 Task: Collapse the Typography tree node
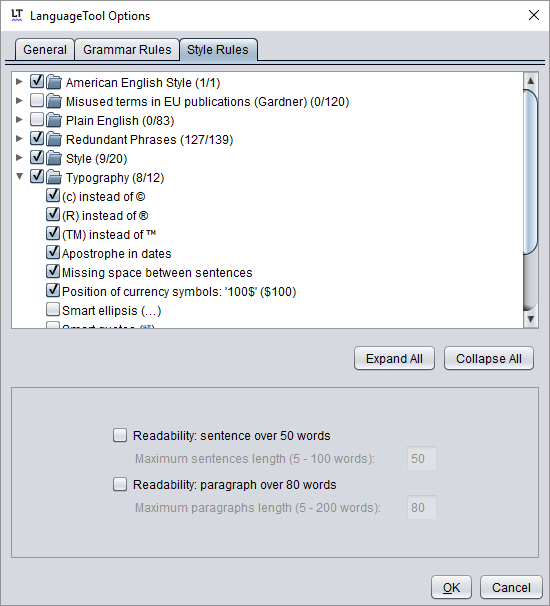[19, 177]
